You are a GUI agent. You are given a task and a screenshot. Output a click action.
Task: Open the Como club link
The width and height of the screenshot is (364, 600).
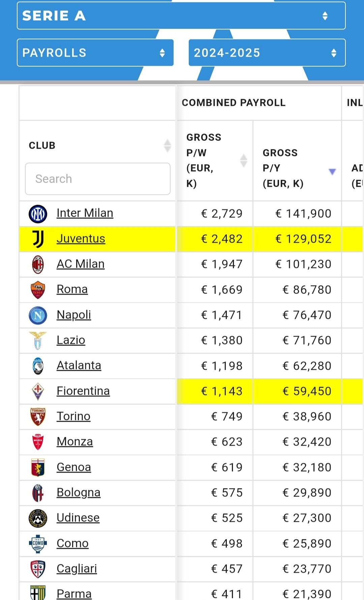(72, 543)
